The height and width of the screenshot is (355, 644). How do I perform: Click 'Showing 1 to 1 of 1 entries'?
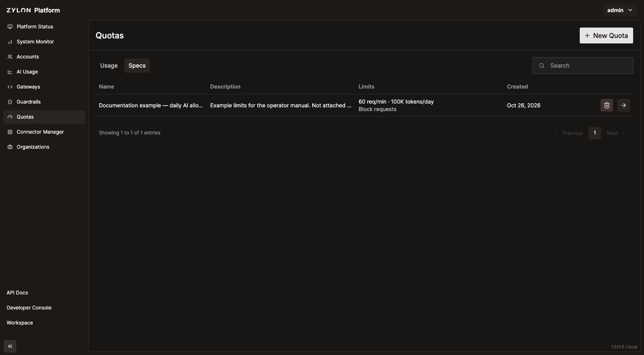pyautogui.click(x=130, y=133)
